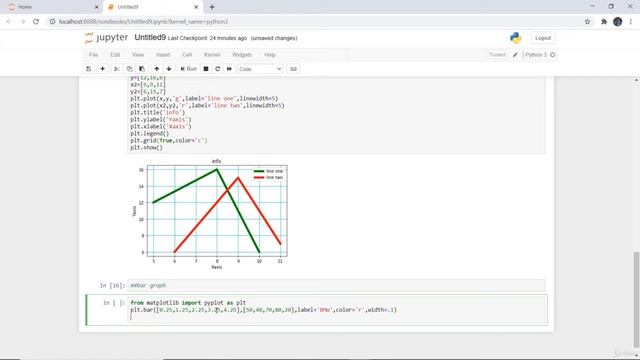Restart the kernel icon
The image size is (640, 360).
tap(218, 69)
